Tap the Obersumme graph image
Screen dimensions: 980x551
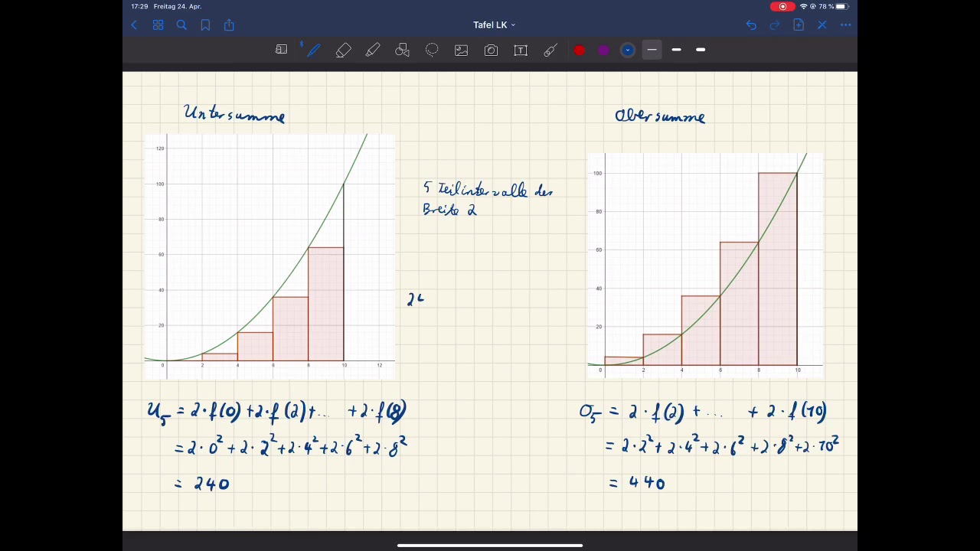(705, 265)
